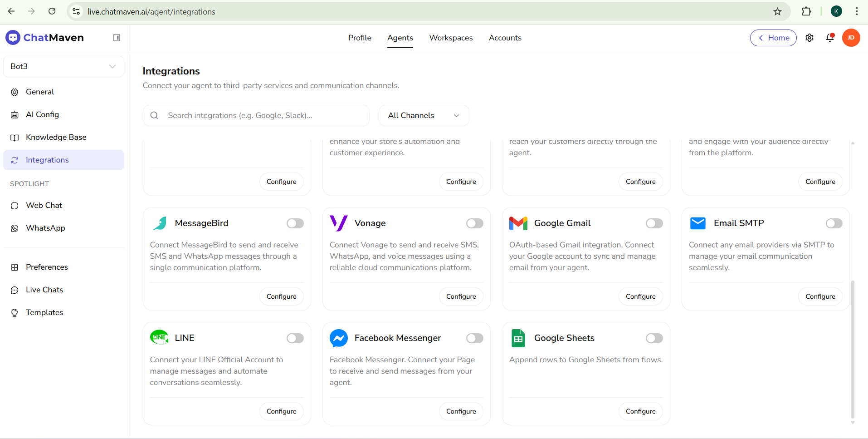Image resolution: width=868 pixels, height=439 pixels.
Task: Click the Google Gmail logo icon
Action: [x=518, y=223]
